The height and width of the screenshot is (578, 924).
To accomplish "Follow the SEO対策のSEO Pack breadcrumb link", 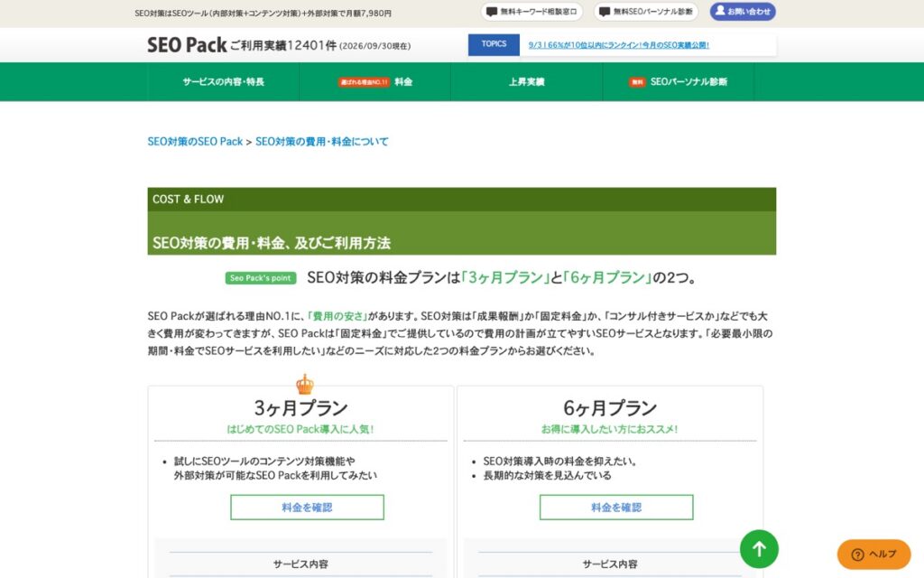I will point(195,142).
